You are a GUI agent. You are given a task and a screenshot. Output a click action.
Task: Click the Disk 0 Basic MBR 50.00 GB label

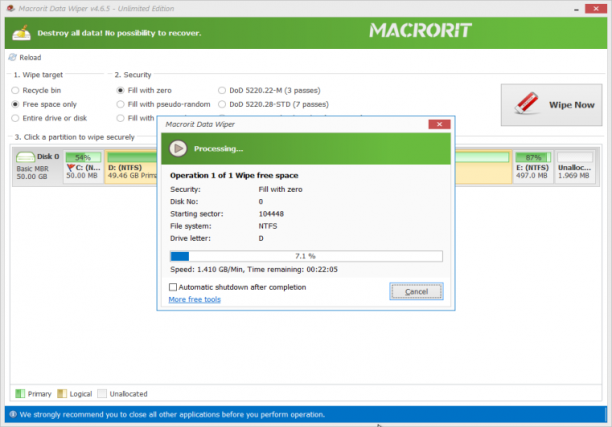tap(37, 166)
